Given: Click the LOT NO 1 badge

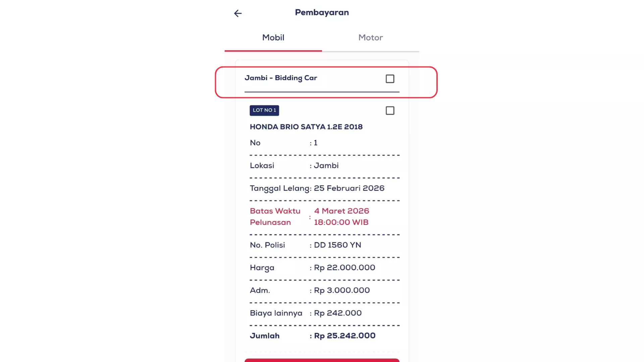Looking at the screenshot, I should coord(264,110).
